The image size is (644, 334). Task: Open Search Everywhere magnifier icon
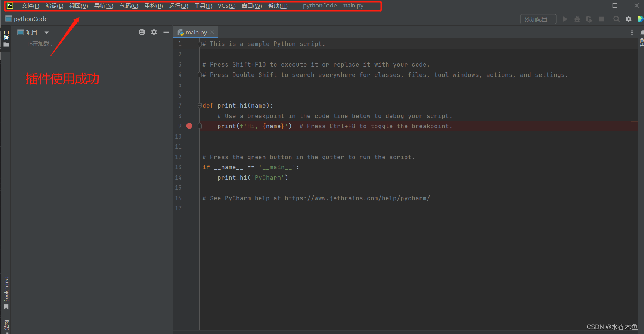pos(617,19)
